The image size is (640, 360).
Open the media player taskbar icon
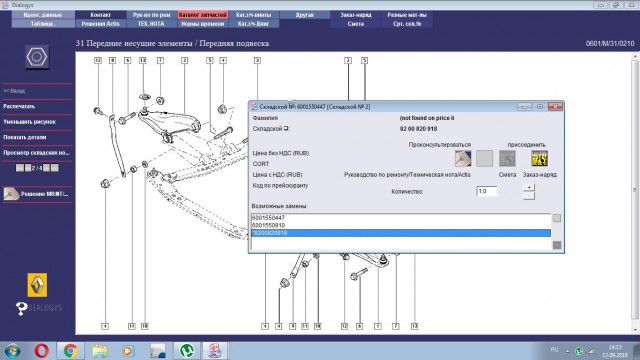(x=128, y=351)
